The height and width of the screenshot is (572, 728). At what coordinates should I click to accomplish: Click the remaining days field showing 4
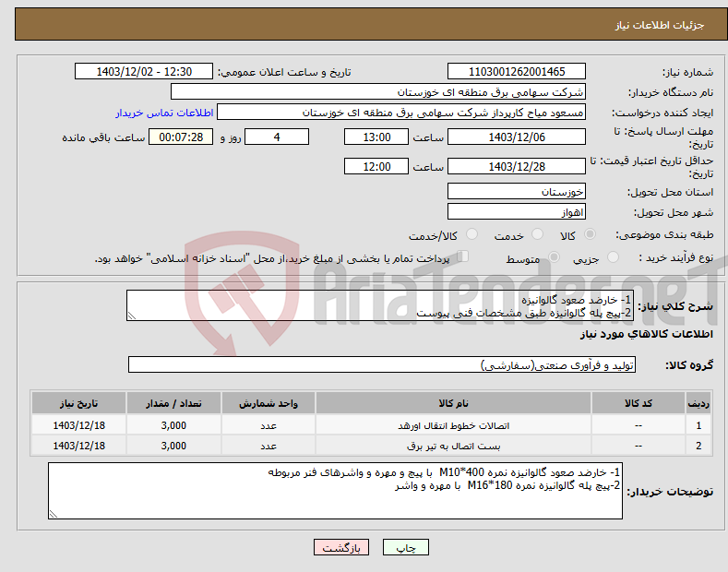[x=277, y=137]
